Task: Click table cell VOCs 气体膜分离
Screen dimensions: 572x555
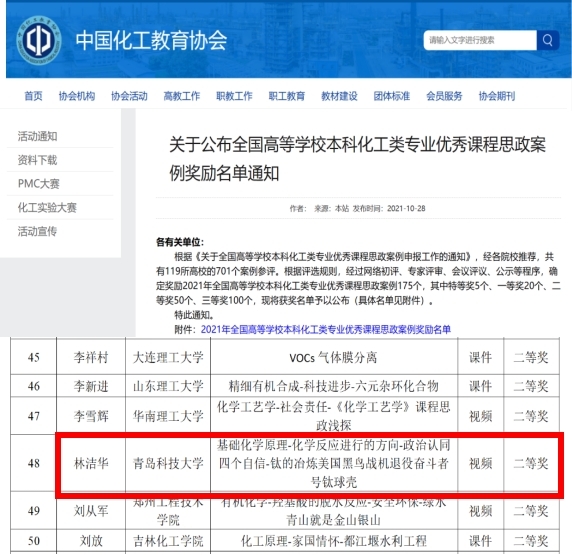Action: (x=333, y=357)
